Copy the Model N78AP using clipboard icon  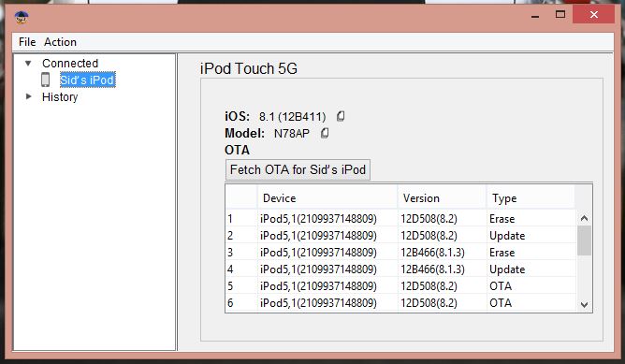coord(325,133)
